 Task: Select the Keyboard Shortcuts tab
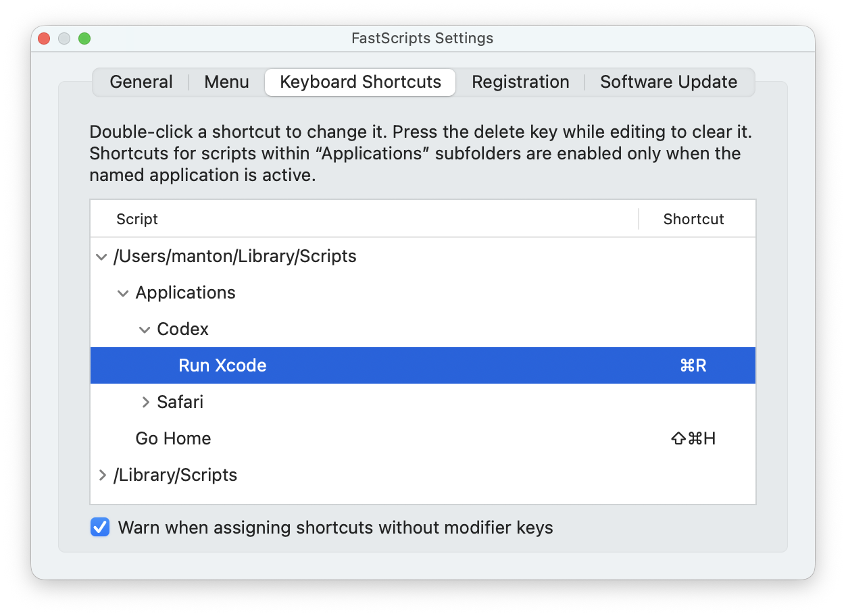[x=359, y=82]
